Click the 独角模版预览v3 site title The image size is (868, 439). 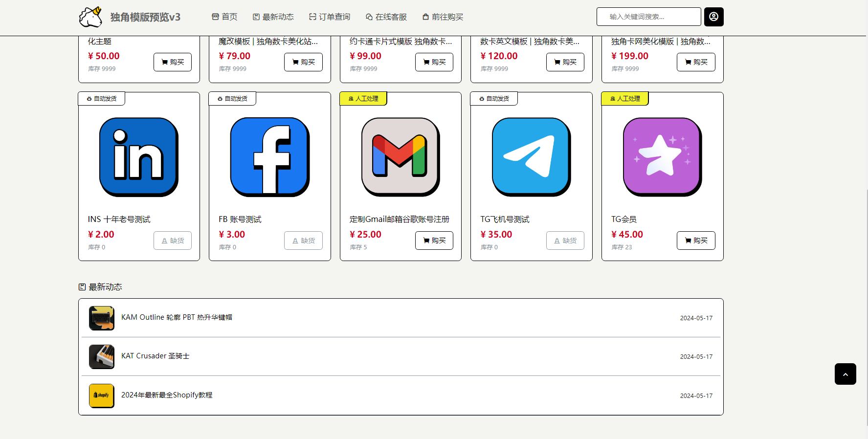tap(145, 17)
